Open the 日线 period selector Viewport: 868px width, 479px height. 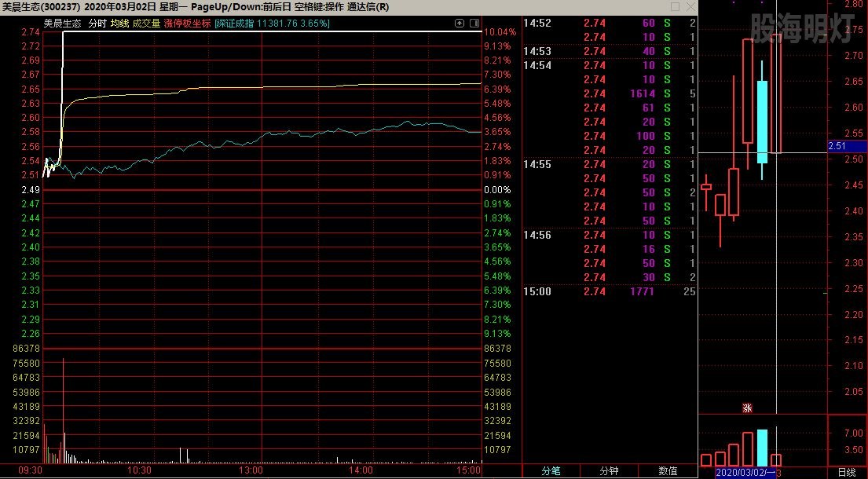point(847,473)
